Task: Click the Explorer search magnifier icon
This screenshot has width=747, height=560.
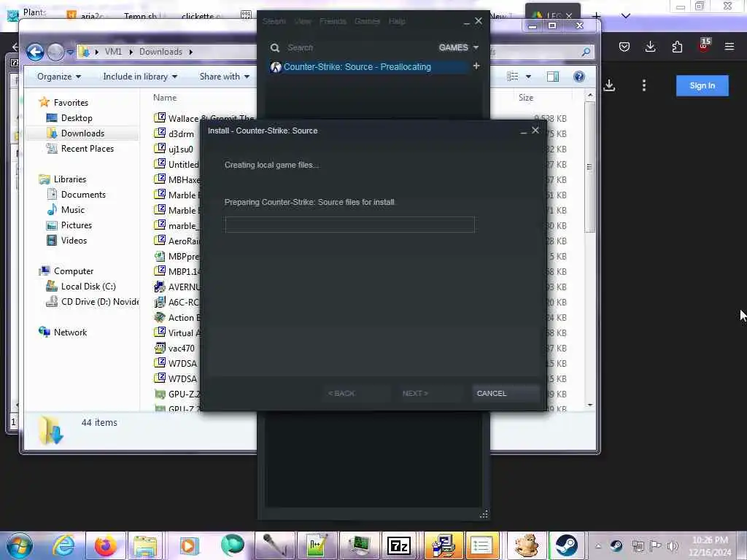Action: click(586, 52)
